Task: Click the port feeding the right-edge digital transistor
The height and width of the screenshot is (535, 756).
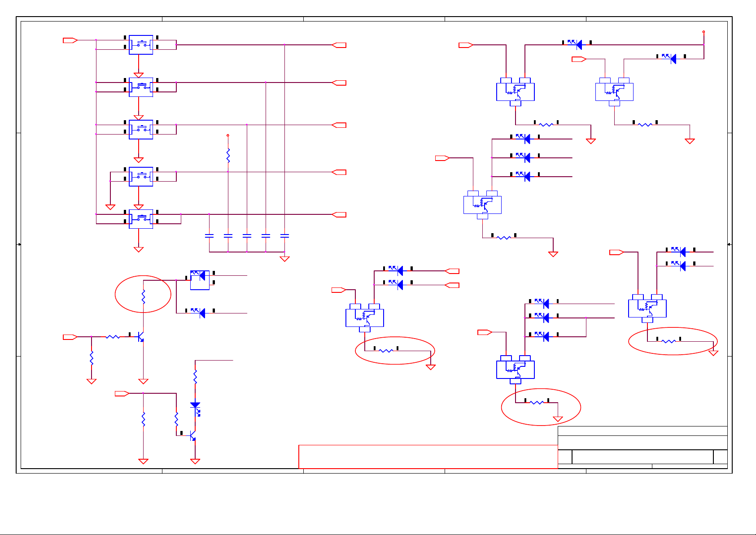Action: click(x=617, y=252)
